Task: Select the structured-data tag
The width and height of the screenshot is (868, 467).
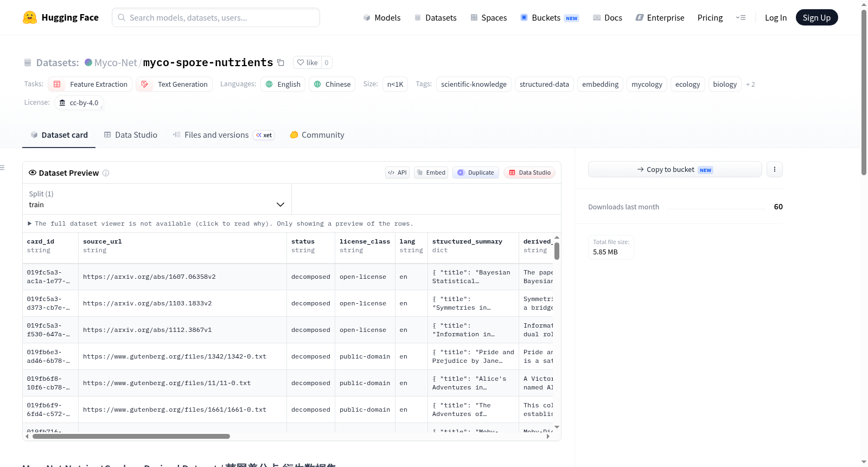Action: pos(544,84)
